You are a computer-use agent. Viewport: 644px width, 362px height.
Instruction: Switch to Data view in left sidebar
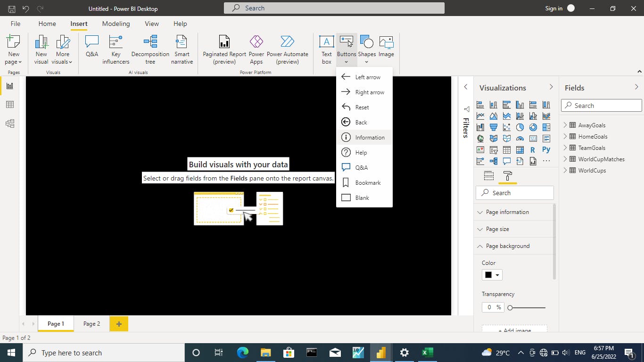(x=10, y=105)
